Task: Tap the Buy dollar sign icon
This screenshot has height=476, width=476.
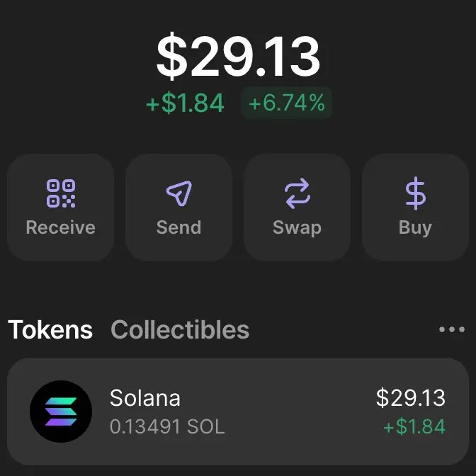Action: pos(415,193)
